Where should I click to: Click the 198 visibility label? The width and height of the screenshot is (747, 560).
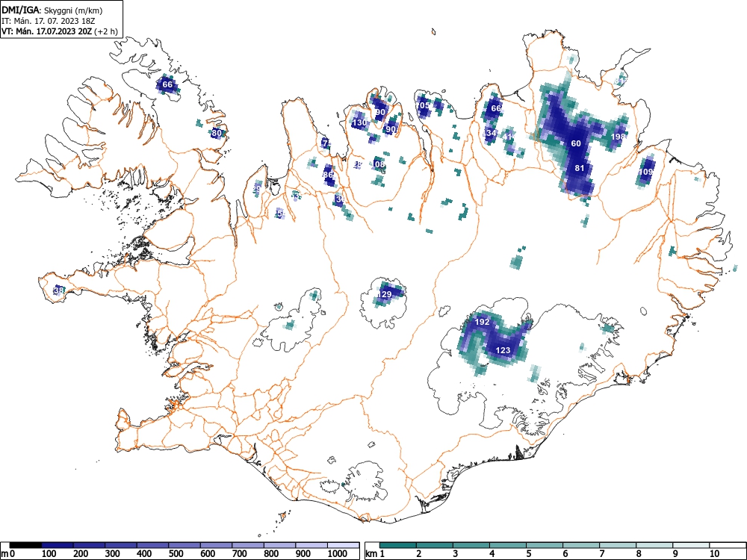point(618,137)
